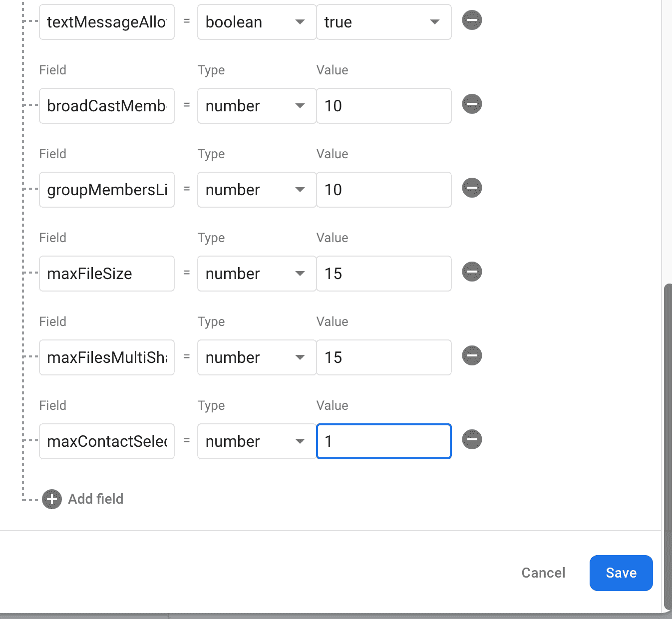Change type of broadCastMembers field
Image resolution: width=672 pixels, height=619 pixels.
point(256,106)
